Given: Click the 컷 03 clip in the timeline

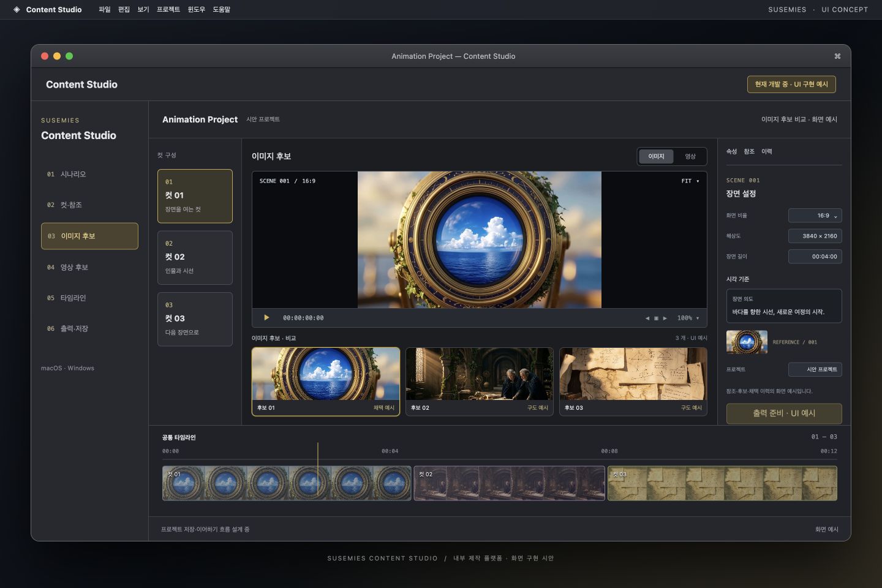Looking at the screenshot, I should click(722, 483).
